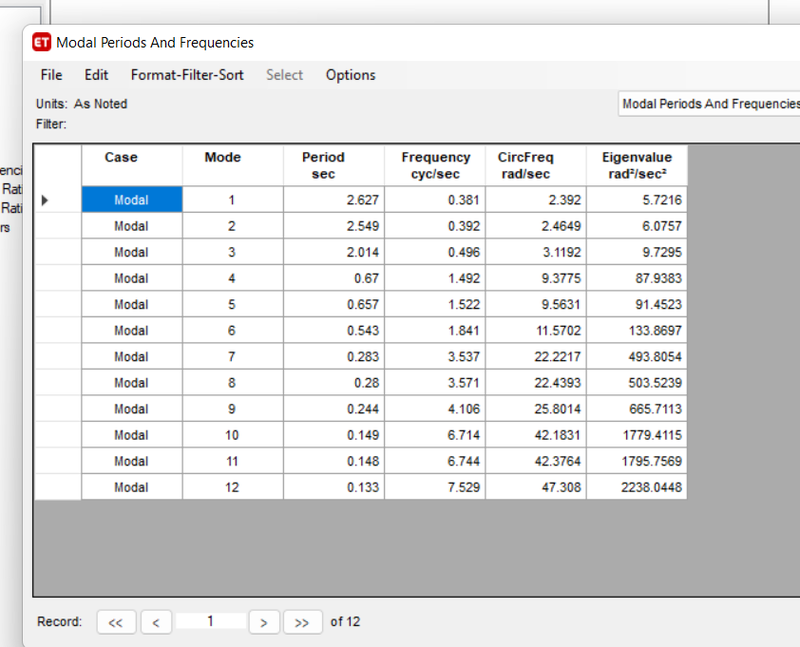Screen dimensions: 800x647
Task: Select eigenvalue 493.8054
Action: (637, 357)
